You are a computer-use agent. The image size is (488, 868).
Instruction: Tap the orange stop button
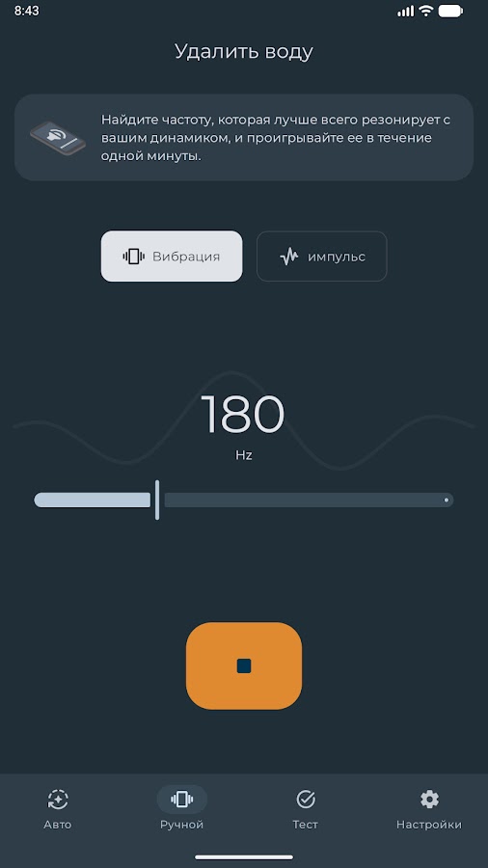pyautogui.click(x=244, y=665)
